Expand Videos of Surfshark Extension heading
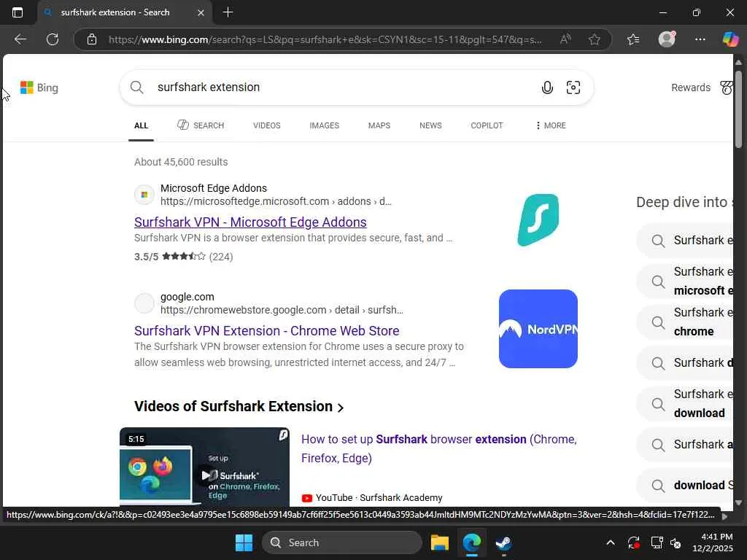This screenshot has height=560, width=747. click(239, 407)
